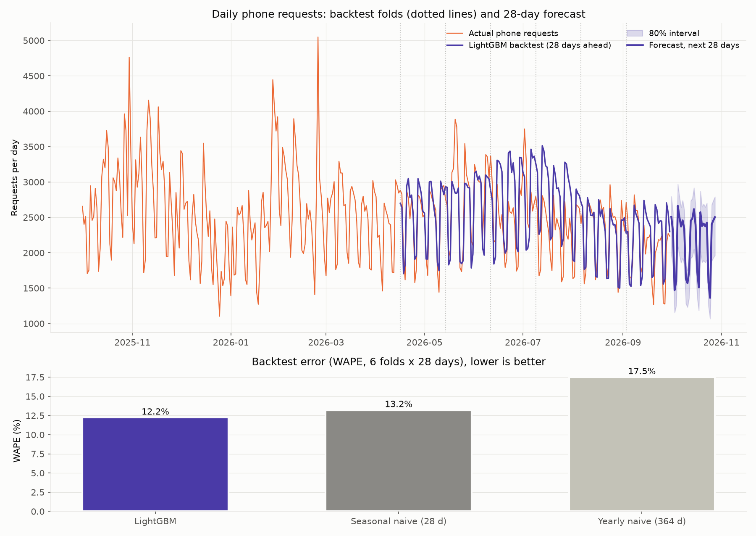This screenshot has width=756, height=536.
Task: Click the 2026-09 x-axis date label
Action: tap(623, 342)
